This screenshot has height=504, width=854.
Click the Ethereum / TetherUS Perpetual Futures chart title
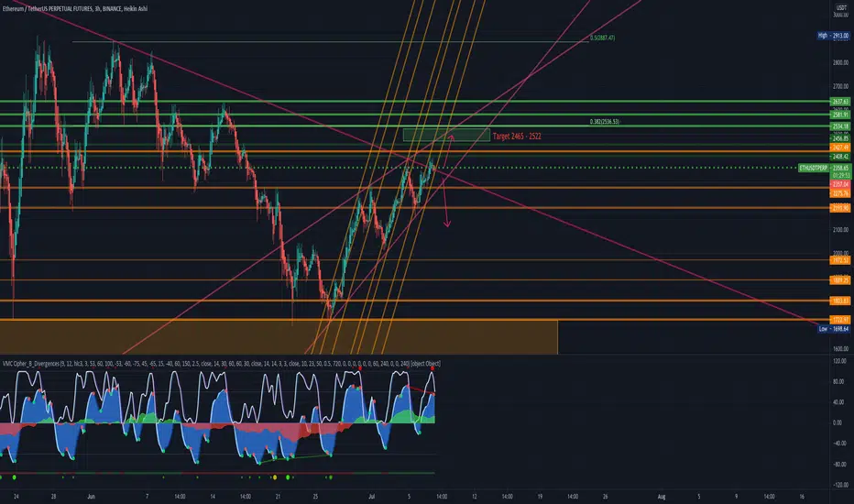(74, 8)
